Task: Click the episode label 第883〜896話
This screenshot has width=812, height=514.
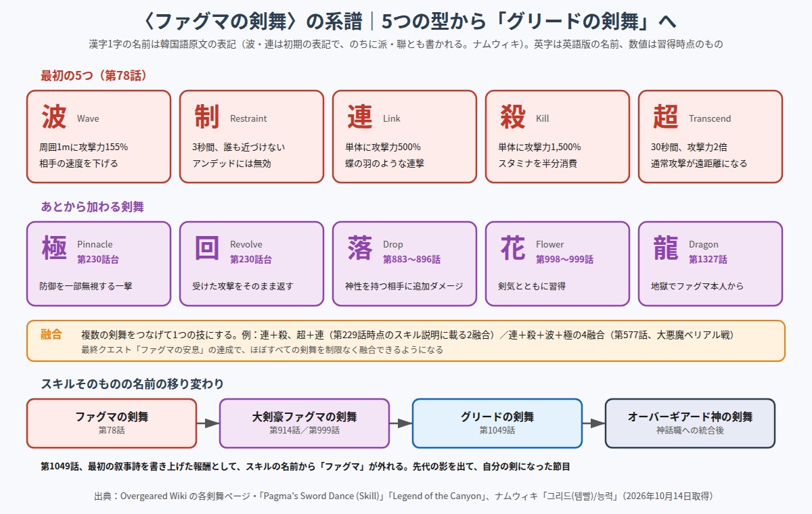Action: (411, 259)
